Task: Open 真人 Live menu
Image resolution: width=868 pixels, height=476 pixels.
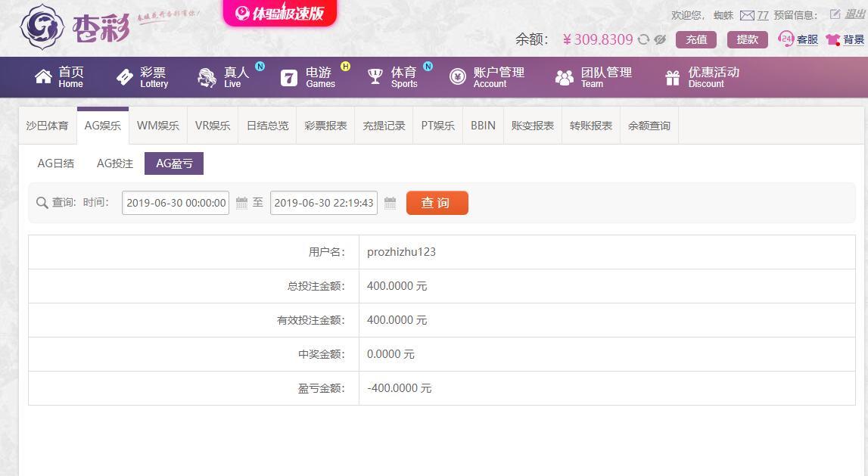Action: (x=236, y=77)
